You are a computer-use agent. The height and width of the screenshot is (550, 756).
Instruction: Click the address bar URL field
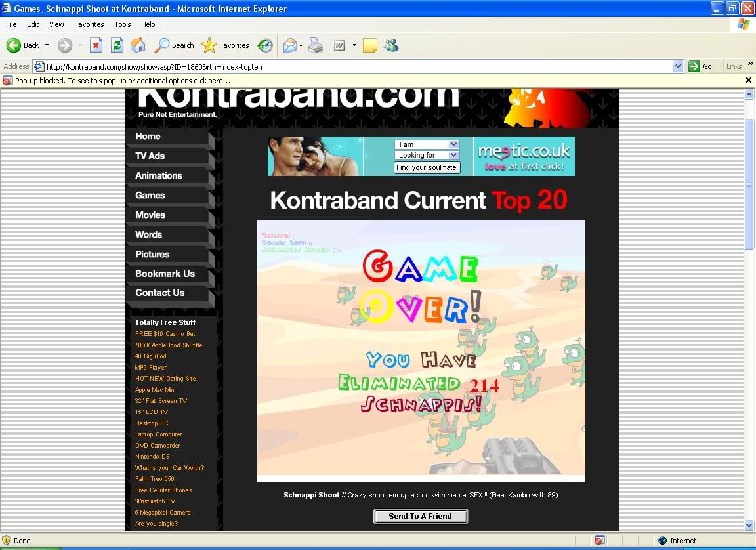(x=359, y=66)
